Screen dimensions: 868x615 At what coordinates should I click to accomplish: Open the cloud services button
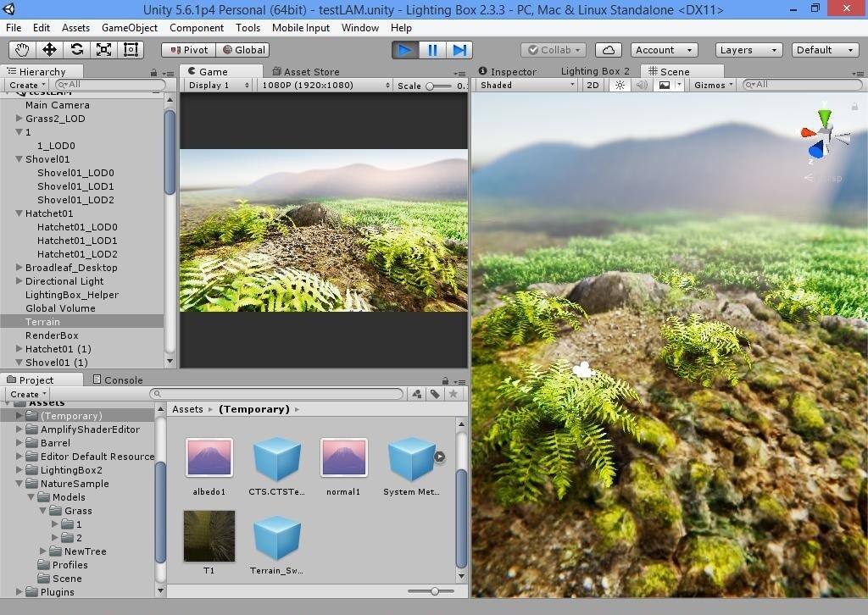pyautogui.click(x=608, y=50)
